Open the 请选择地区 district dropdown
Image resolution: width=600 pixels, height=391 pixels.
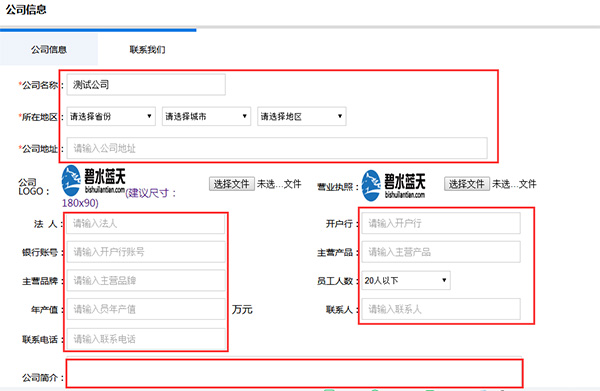tap(302, 116)
